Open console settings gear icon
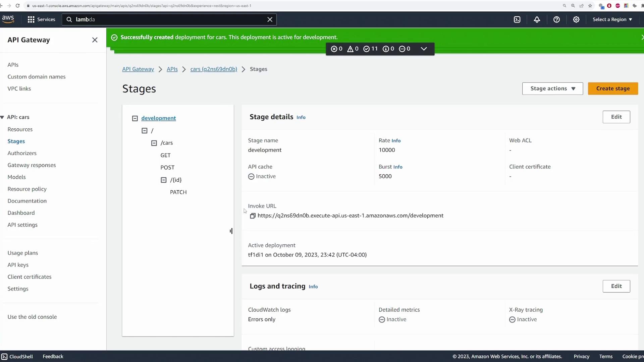Viewport: 644px width, 362px height. tap(576, 19)
